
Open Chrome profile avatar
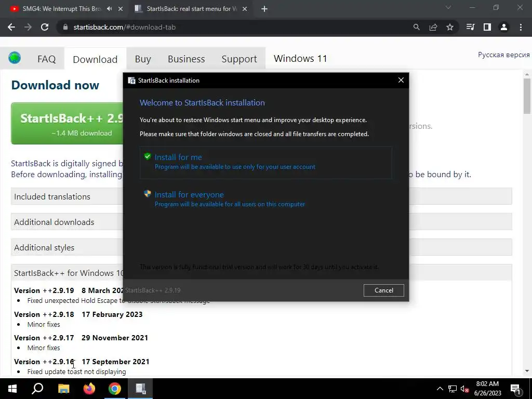[504, 27]
